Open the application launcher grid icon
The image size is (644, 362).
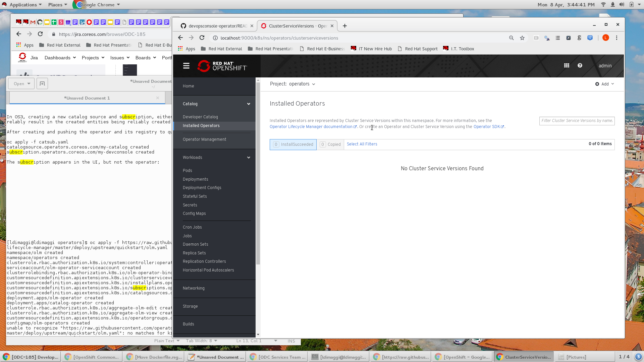pyautogui.click(x=567, y=66)
